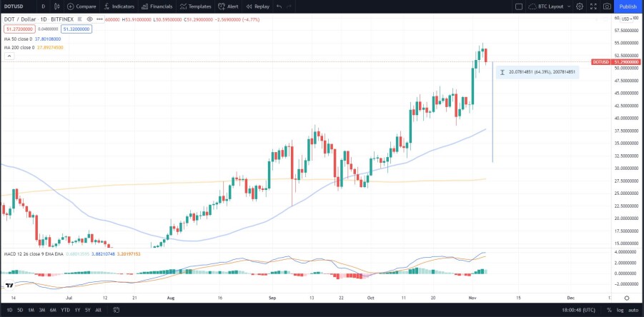Viewport: 644px width, 317px height.
Task: Toggle the percent scale option
Action: (609, 310)
